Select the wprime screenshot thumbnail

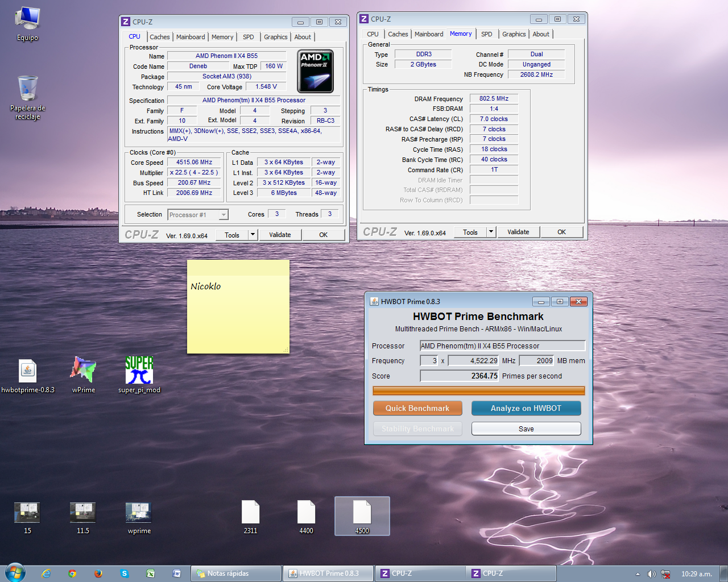point(139,518)
